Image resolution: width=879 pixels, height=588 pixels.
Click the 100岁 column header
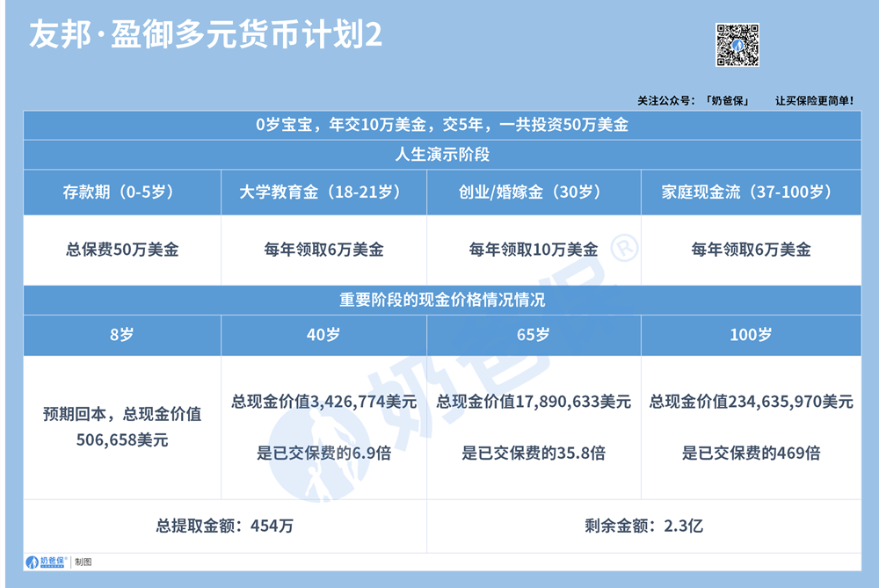[x=752, y=335]
